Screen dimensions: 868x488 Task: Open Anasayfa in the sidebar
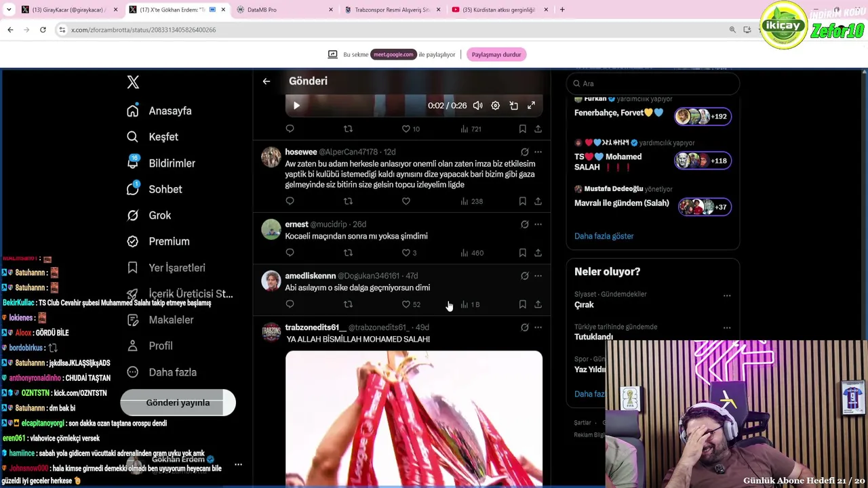160,111
